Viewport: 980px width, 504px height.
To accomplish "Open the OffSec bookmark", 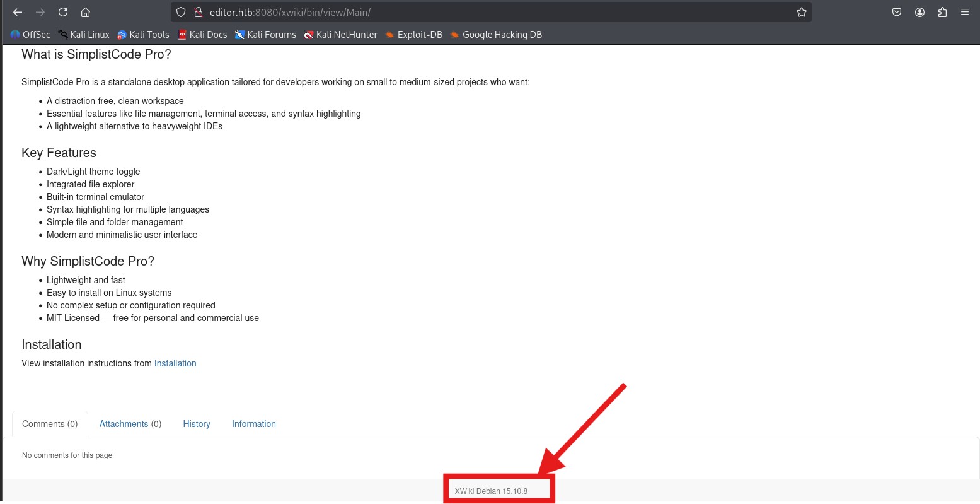I will coord(30,35).
